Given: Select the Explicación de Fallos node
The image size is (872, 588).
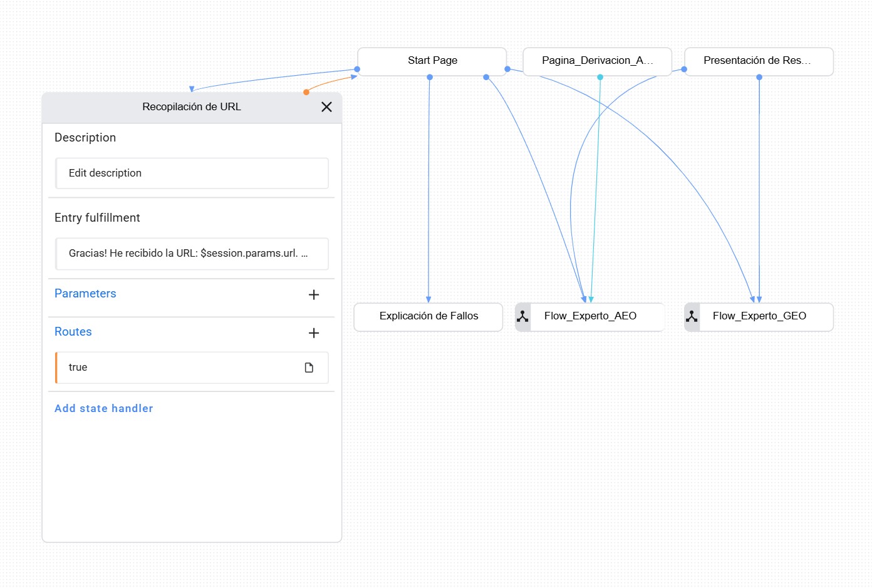Looking at the screenshot, I should 428,316.
